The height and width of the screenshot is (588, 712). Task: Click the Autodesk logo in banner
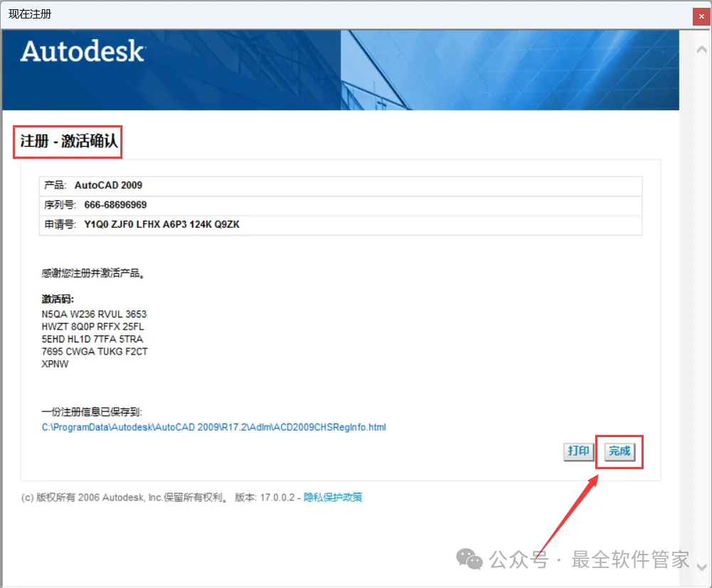pos(83,51)
